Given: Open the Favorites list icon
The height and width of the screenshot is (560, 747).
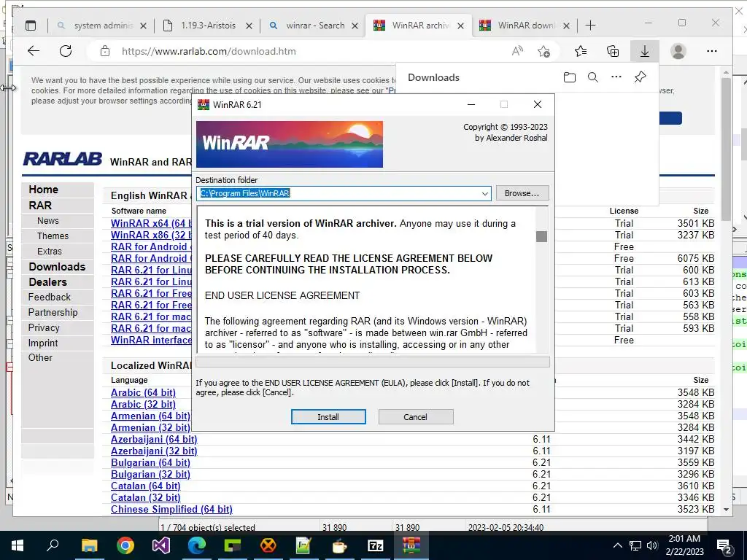Looking at the screenshot, I should tap(581, 51).
